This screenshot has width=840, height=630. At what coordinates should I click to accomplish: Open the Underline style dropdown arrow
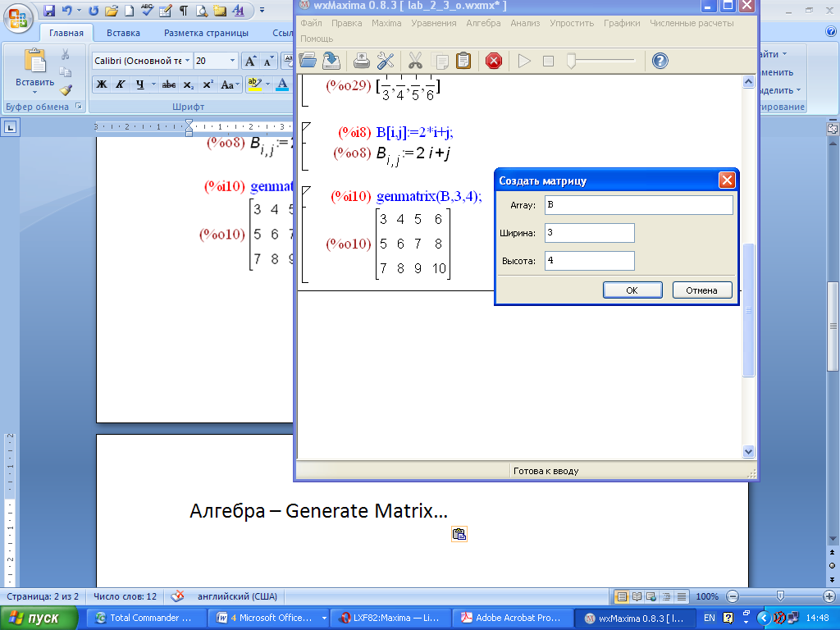click(x=153, y=84)
